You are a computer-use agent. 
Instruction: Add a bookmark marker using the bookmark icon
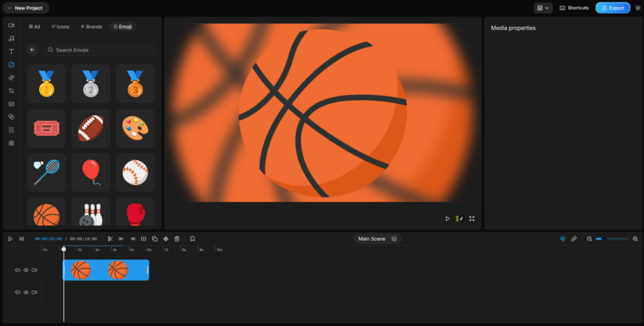click(x=192, y=239)
